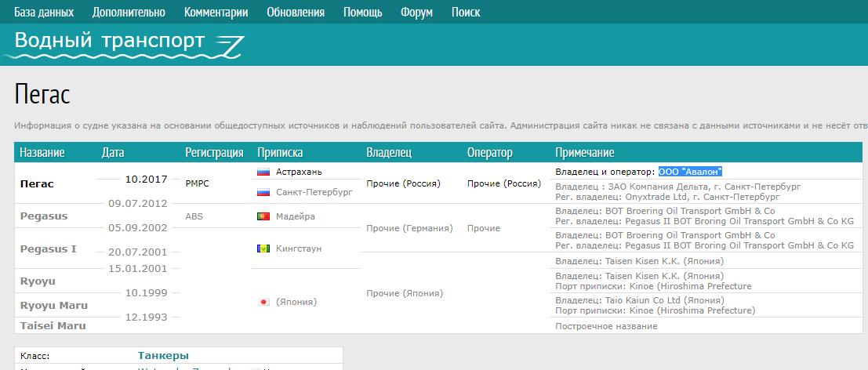Open the Помощь menu item
The image size is (868, 370).
(x=362, y=13)
